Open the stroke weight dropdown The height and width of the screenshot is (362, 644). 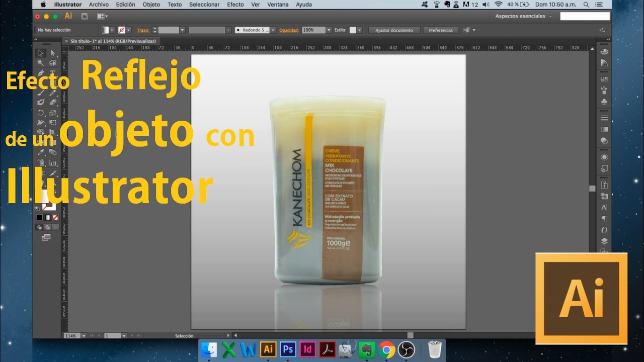(x=182, y=30)
